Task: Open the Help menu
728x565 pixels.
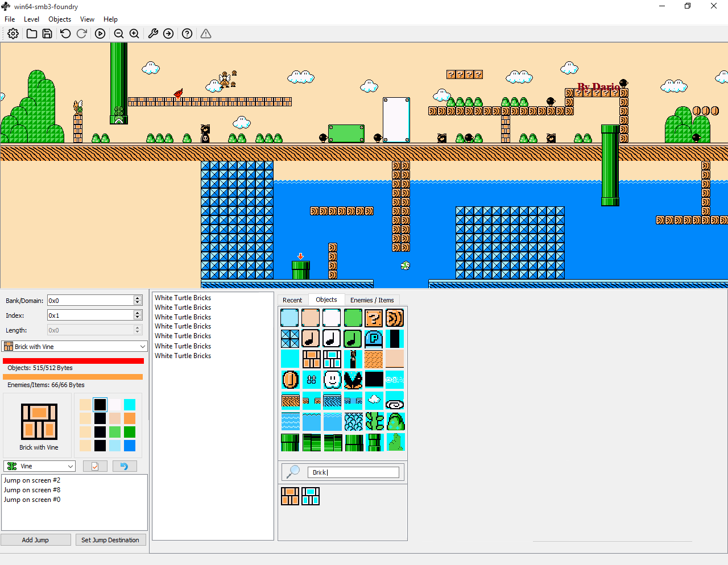Action: [110, 19]
